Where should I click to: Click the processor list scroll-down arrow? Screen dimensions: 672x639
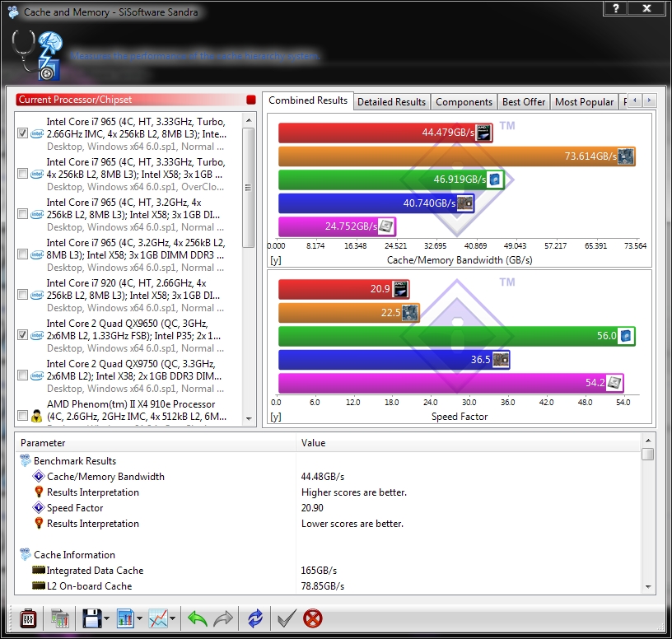[x=249, y=418]
